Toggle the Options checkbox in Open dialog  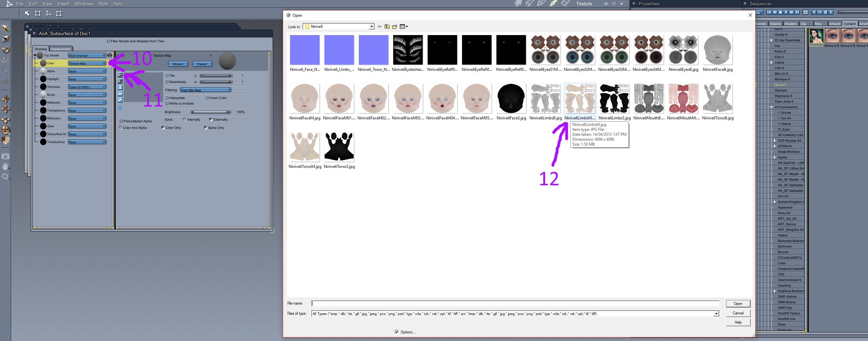pos(396,332)
